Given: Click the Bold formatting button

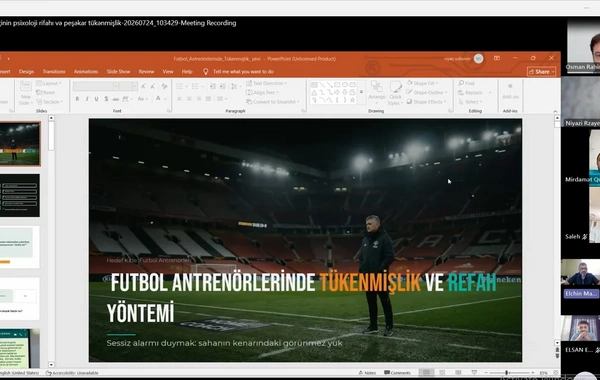Looking at the screenshot, I should 77,99.
